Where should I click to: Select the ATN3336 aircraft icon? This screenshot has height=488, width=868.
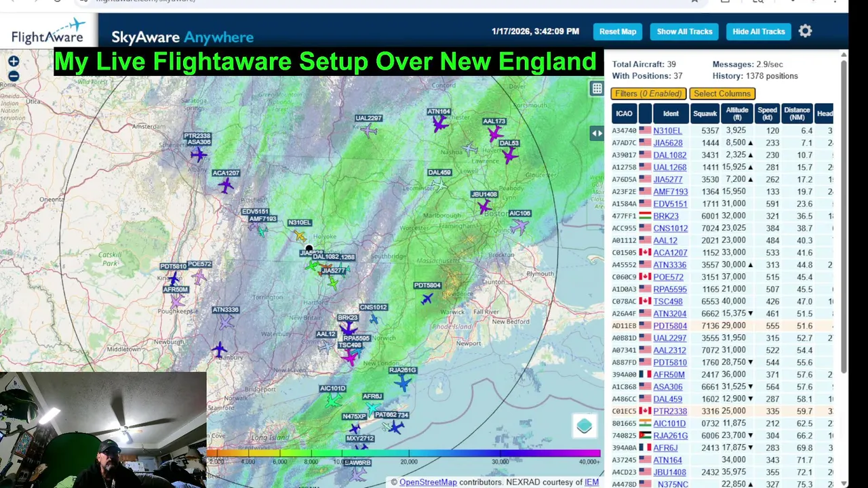point(226,322)
